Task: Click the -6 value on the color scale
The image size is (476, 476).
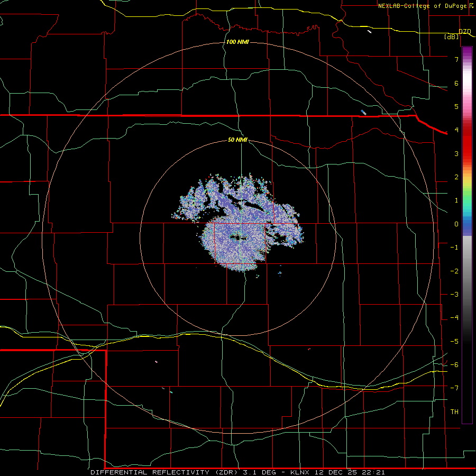Action: tap(454, 365)
